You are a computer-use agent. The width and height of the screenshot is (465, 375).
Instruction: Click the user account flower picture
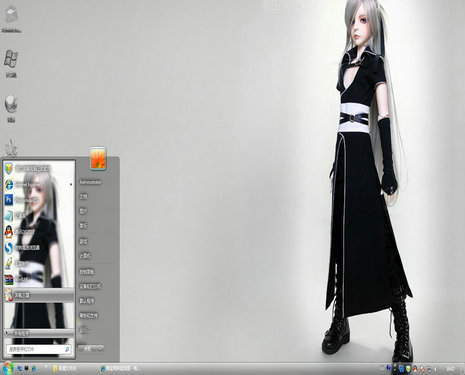[x=98, y=158]
